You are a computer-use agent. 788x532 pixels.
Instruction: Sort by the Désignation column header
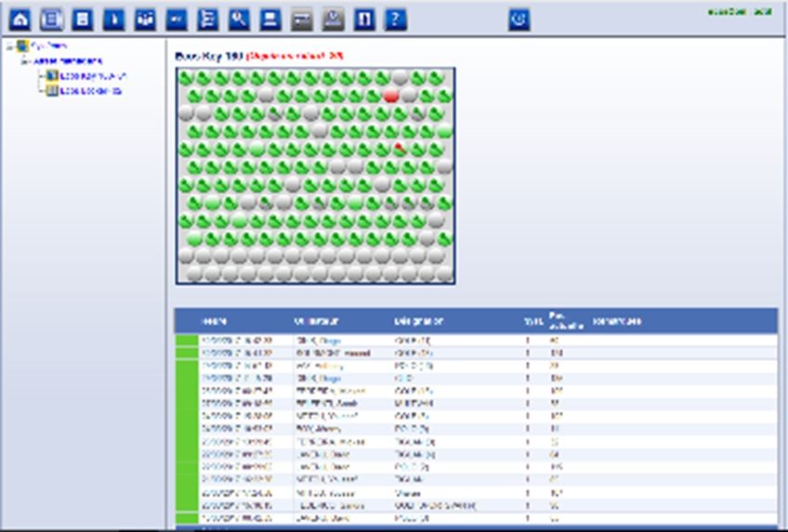[x=418, y=321]
